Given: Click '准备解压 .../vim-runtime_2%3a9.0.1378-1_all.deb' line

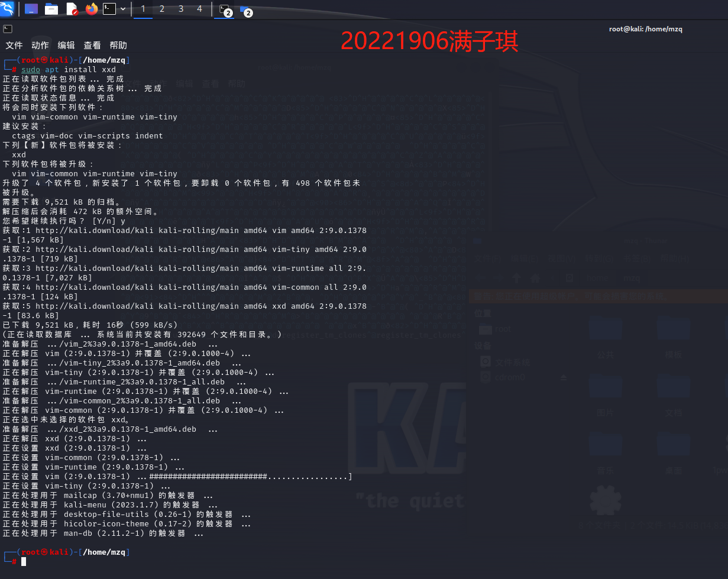Looking at the screenshot, I should [x=124, y=381].
